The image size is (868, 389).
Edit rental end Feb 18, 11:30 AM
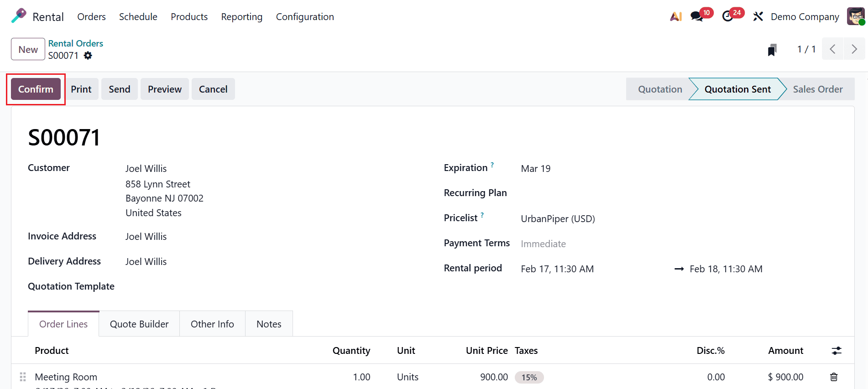click(x=726, y=269)
